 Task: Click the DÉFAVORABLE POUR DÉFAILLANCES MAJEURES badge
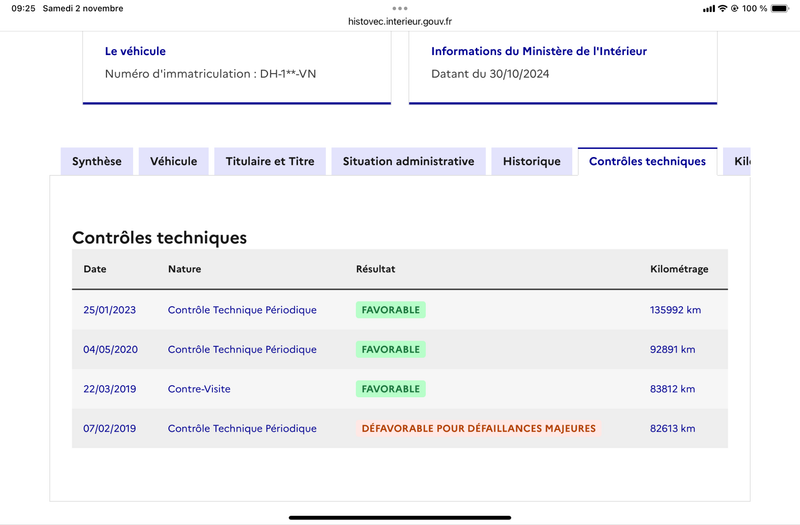point(479,429)
